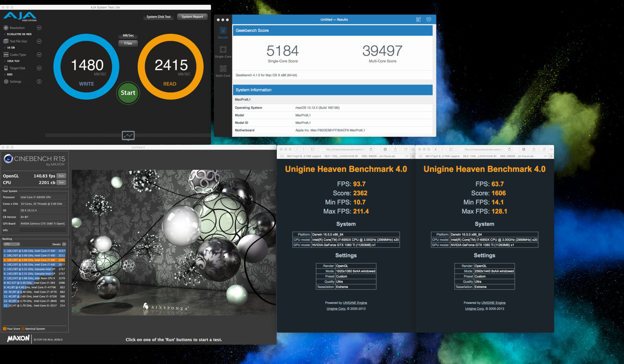Screen dimensions: 624x364
Task: Click the AJA Settings gear icon
Action: (6, 82)
